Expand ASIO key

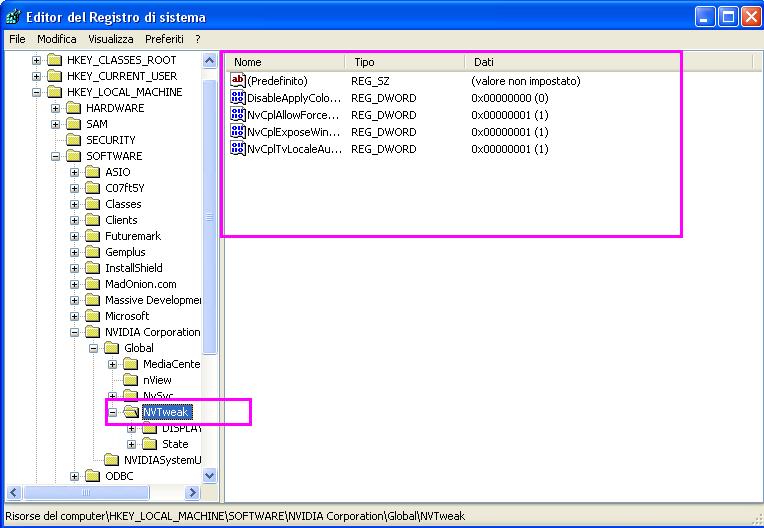(x=75, y=172)
